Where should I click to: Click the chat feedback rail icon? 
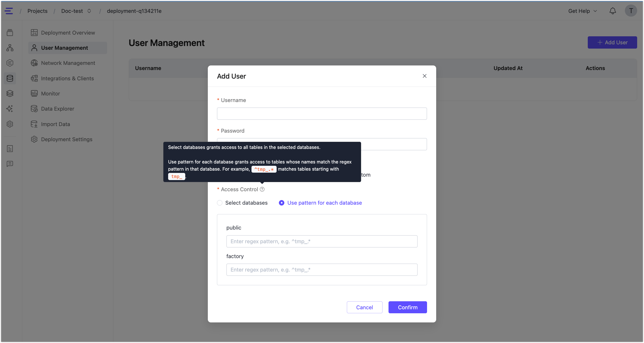tap(10, 164)
